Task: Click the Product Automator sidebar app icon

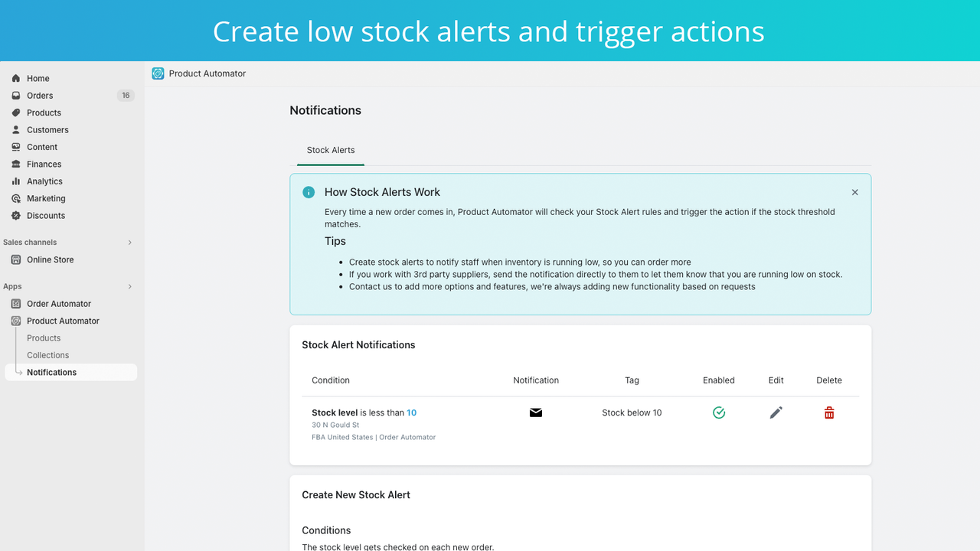Action: (16, 321)
